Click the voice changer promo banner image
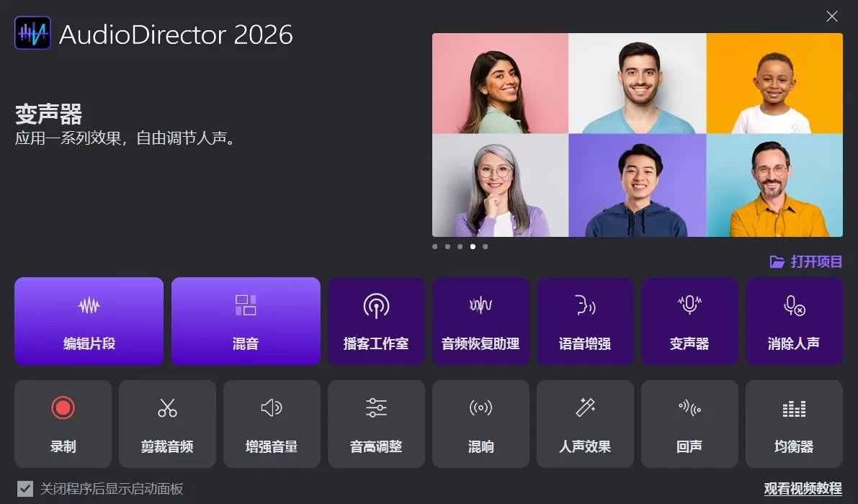Screen dimensions: 858x504 tap(637, 135)
